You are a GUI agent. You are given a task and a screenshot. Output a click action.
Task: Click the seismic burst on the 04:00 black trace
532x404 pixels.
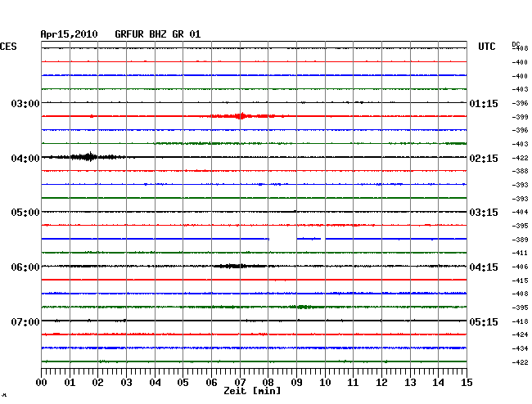pos(89,156)
